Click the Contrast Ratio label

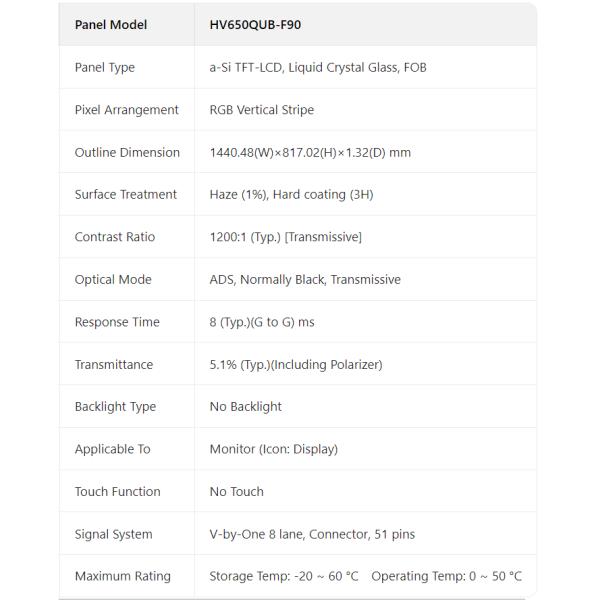[114, 237]
